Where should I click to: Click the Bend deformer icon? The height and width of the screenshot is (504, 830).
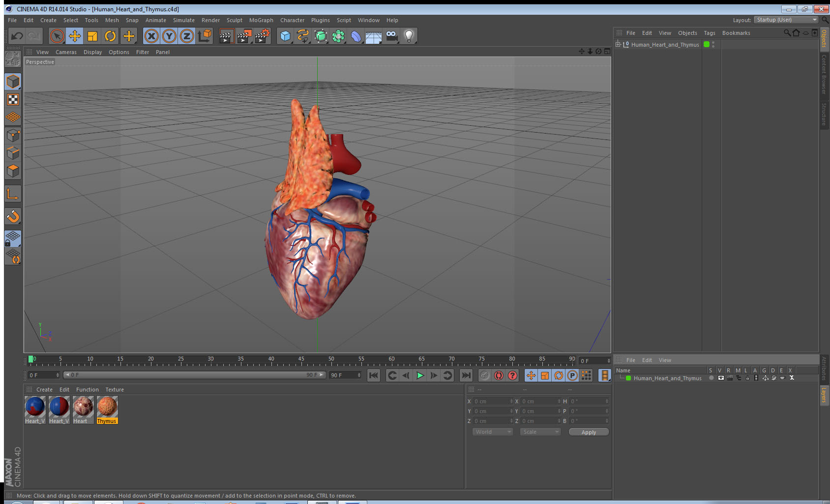point(356,36)
